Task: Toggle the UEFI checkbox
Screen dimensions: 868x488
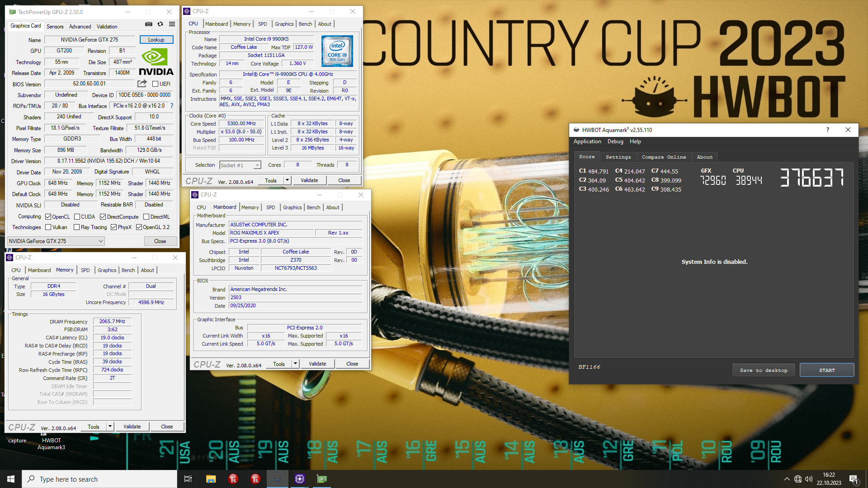Action: 155,84
